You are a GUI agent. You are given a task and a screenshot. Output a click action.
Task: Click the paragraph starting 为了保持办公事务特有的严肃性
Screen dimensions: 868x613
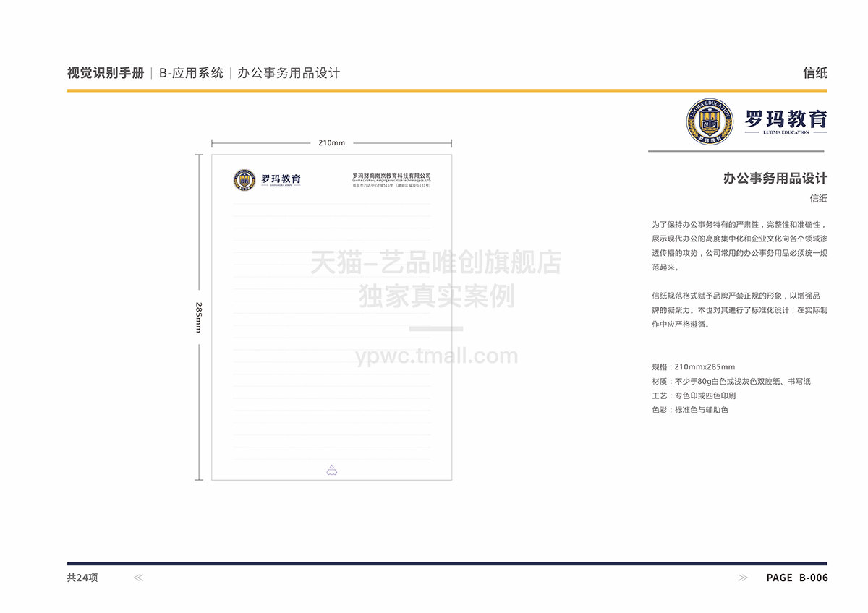pyautogui.click(x=739, y=246)
